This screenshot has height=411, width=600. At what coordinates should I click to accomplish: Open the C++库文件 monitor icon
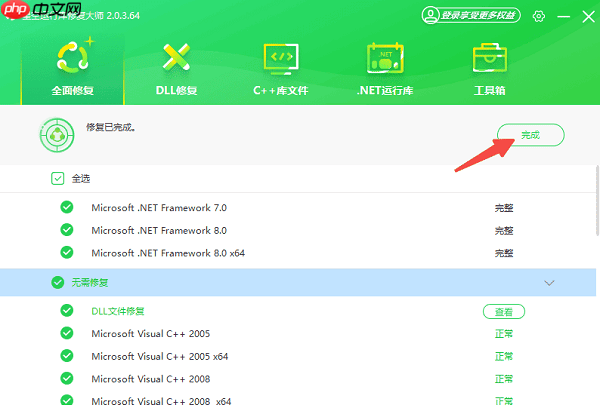pyautogui.click(x=281, y=59)
